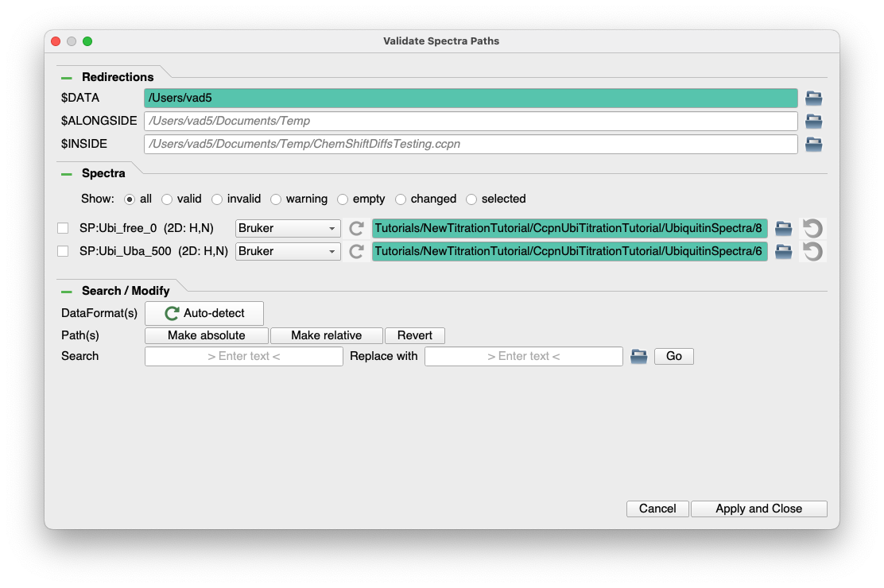
Task: Click Auto-detect data formats button
Action: click(x=204, y=313)
